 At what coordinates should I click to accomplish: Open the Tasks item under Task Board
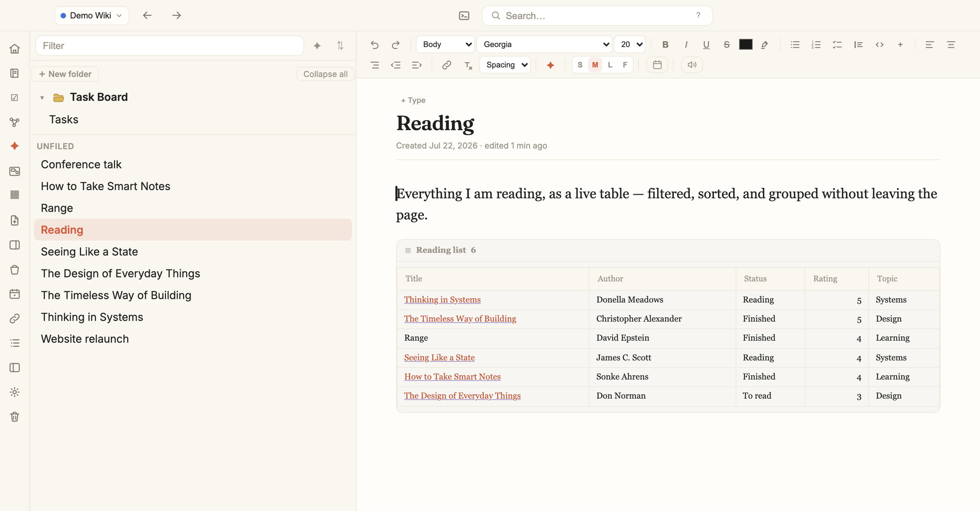[64, 119]
